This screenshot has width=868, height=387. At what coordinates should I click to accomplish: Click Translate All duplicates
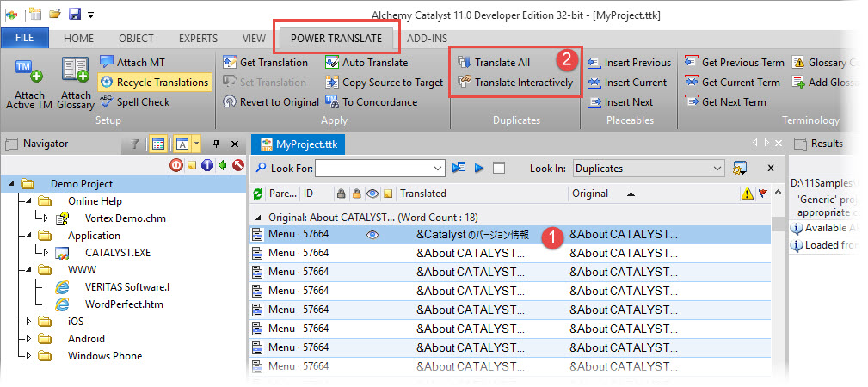494,63
